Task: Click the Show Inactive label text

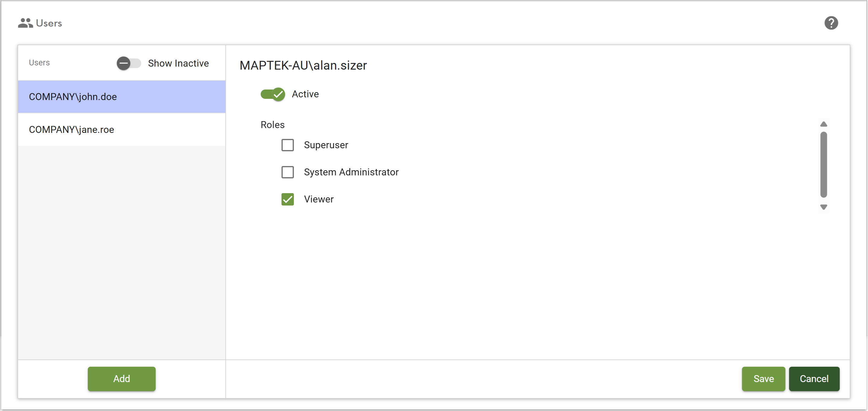Action: (x=178, y=63)
